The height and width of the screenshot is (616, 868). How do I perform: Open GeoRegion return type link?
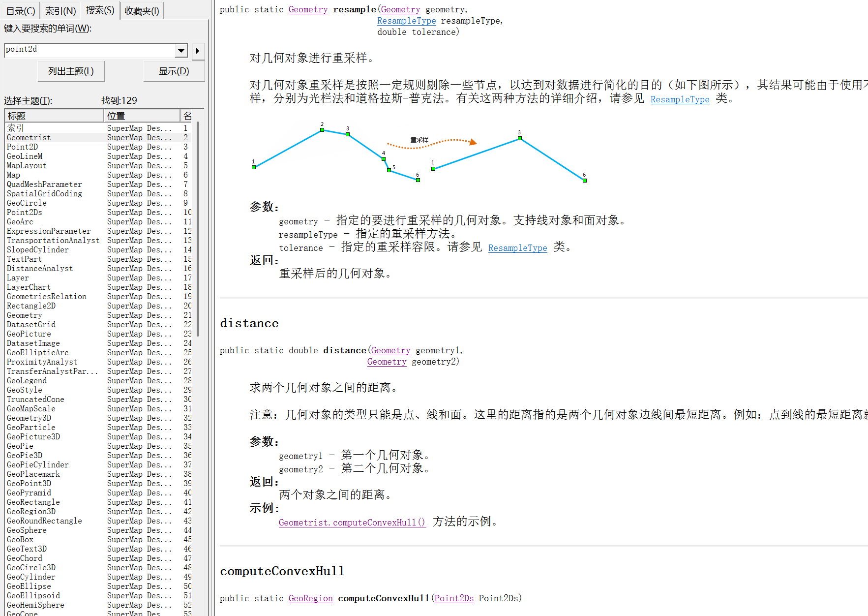coord(310,598)
